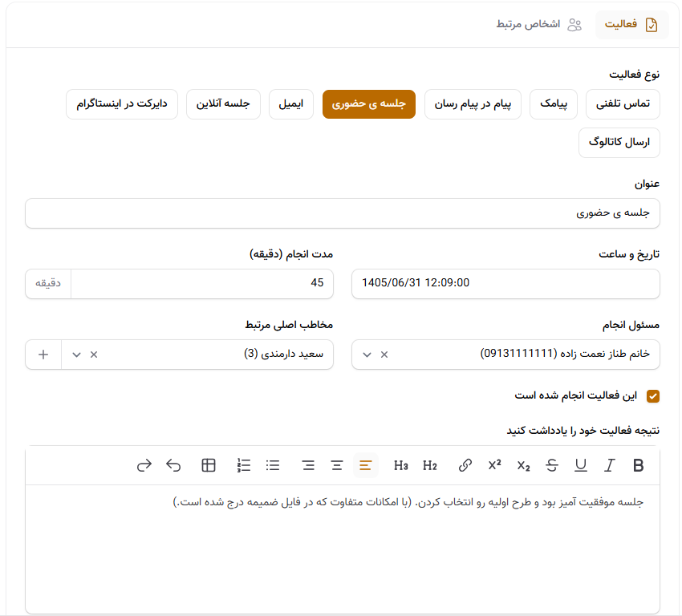Switch to اشخاص مرتبط tab
Screen dimensions: 682x616
coord(539,25)
